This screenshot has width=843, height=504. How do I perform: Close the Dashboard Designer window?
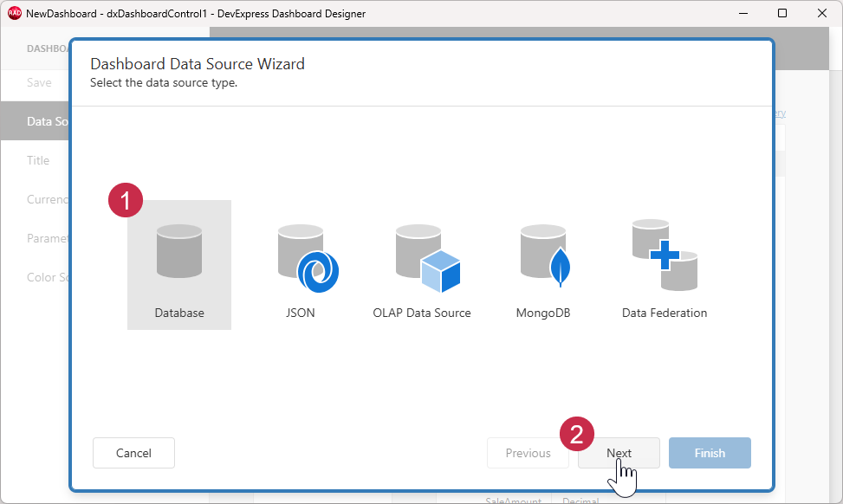[822, 14]
